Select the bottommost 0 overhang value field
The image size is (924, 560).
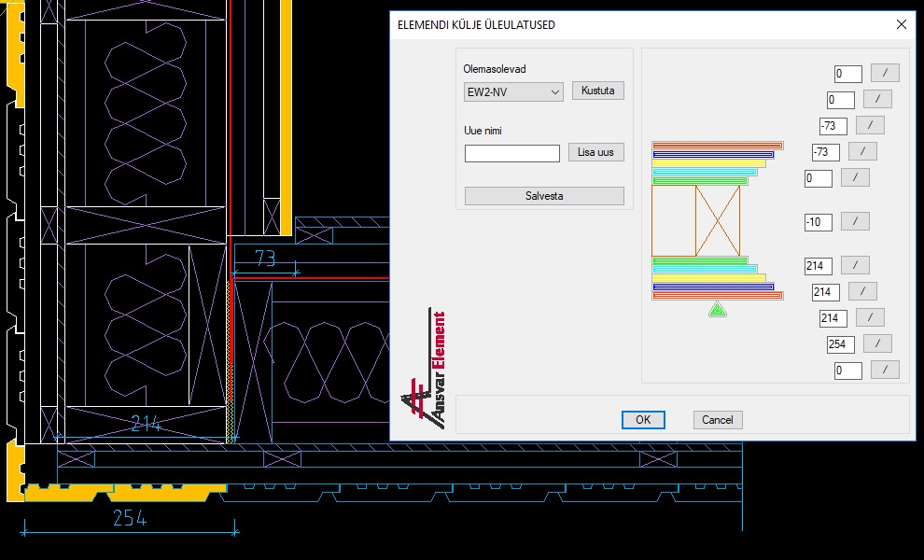point(848,371)
